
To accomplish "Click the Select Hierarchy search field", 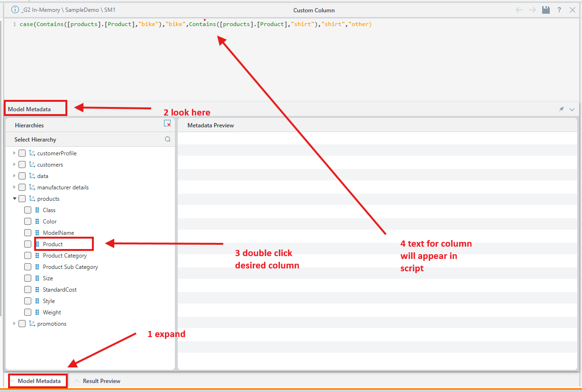I will point(90,140).
